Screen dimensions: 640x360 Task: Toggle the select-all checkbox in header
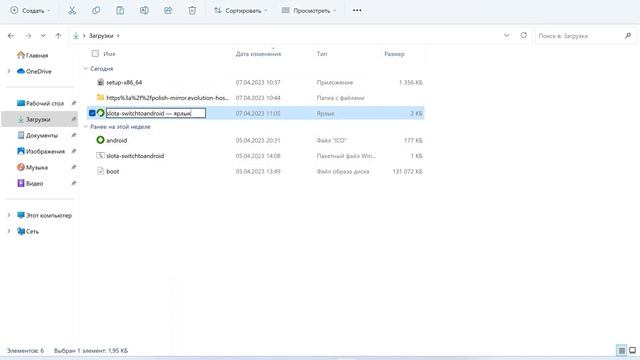(95, 53)
